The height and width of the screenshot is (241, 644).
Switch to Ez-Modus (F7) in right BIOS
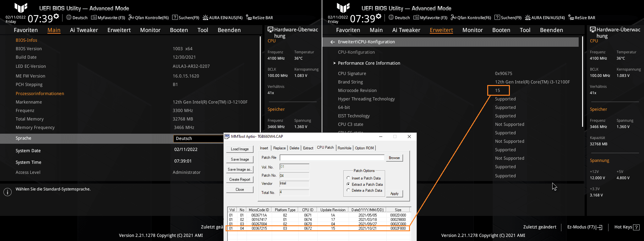(585, 227)
